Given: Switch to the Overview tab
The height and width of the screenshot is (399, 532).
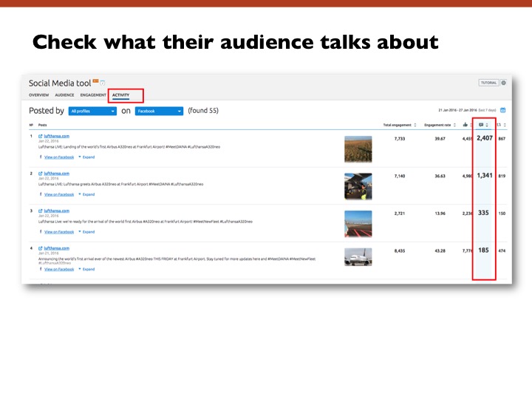Looking at the screenshot, I should [x=38, y=95].
